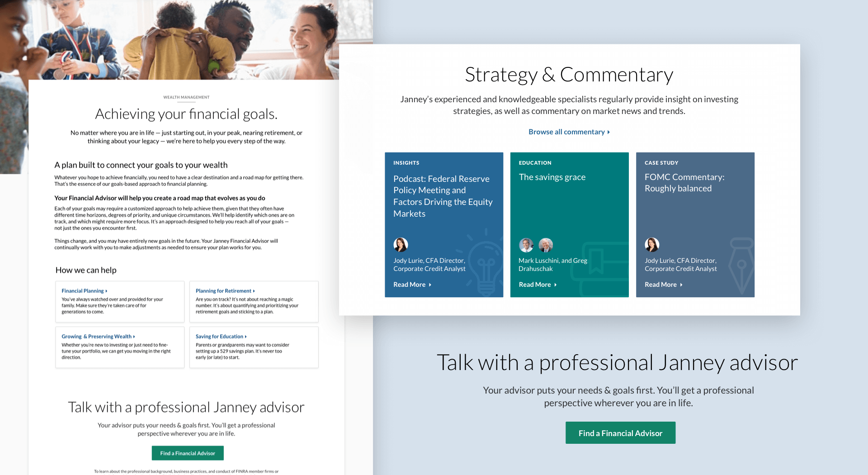Screen dimensions: 868x475
Task: Click Mark Luschini, and Greg Drahuschak author text
Action: click(553, 265)
